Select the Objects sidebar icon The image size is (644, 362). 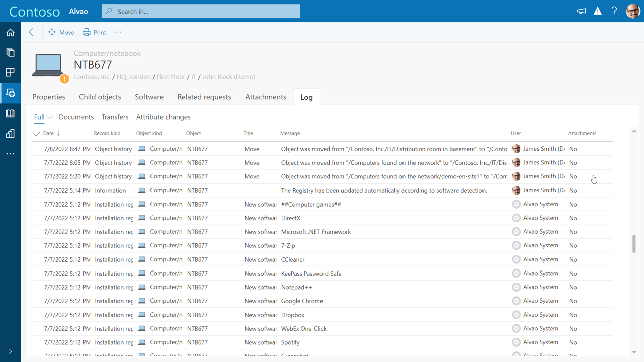(x=10, y=93)
